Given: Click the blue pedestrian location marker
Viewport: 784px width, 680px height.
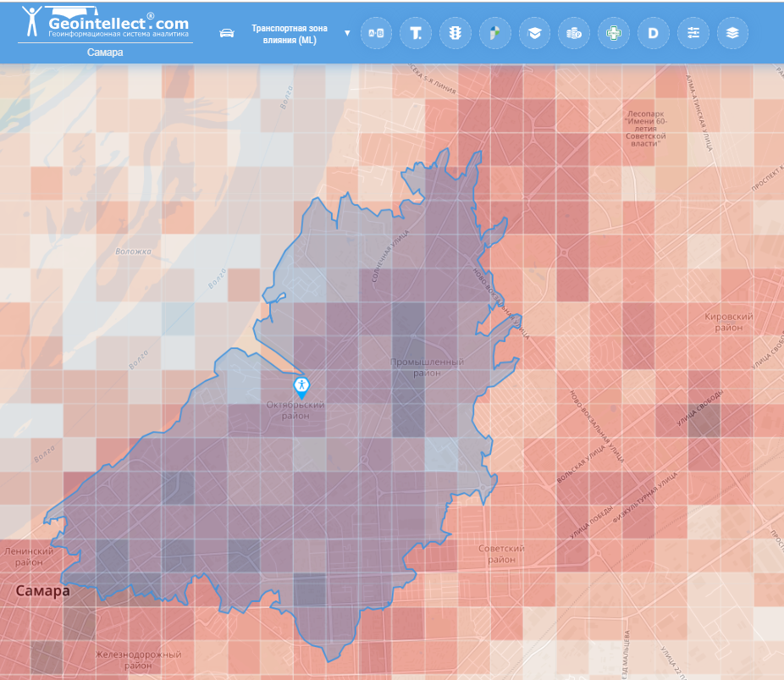Looking at the screenshot, I should (x=301, y=387).
